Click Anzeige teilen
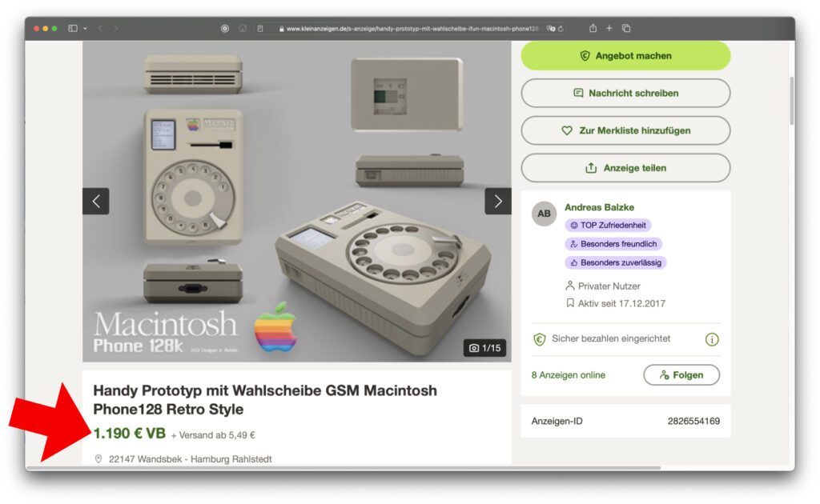 pyautogui.click(x=625, y=168)
